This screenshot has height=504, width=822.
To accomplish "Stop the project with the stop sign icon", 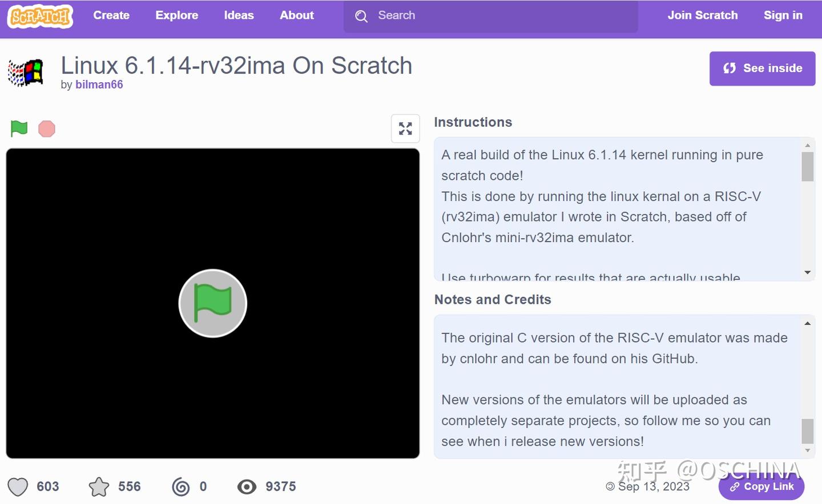I will (x=46, y=128).
